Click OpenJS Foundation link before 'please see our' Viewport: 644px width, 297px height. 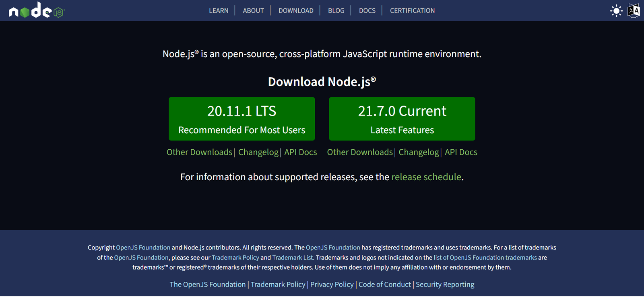(x=141, y=258)
